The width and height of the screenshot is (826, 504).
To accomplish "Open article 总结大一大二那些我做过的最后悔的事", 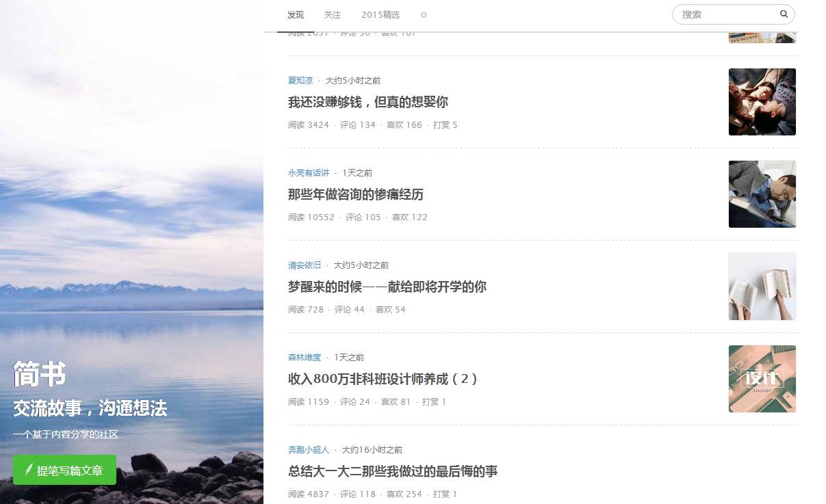I will click(x=393, y=471).
